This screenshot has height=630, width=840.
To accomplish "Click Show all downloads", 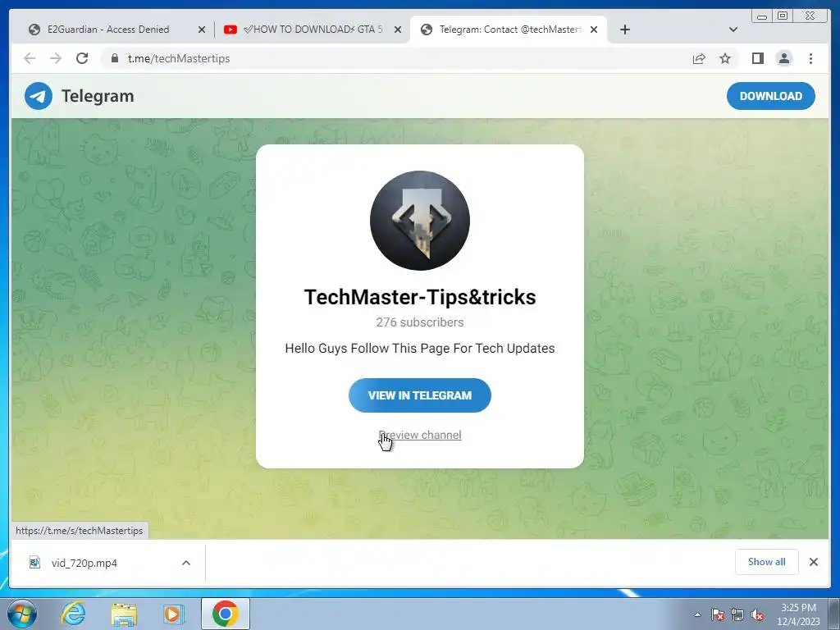I will [x=767, y=562].
